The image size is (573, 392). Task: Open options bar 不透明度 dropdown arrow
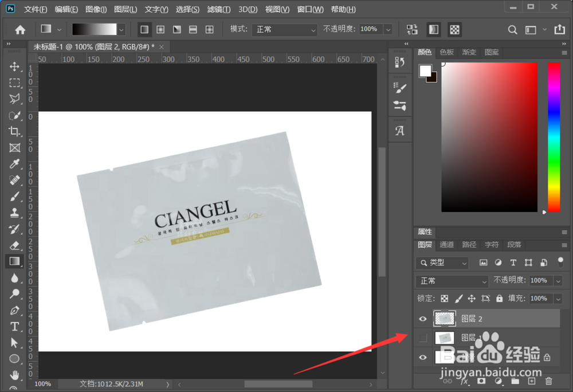click(x=388, y=29)
